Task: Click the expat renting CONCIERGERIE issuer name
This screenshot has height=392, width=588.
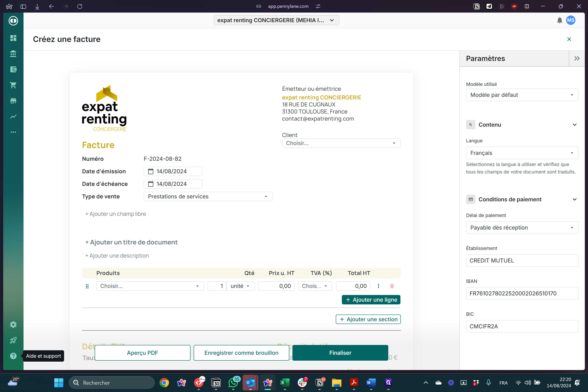Action: point(321,97)
